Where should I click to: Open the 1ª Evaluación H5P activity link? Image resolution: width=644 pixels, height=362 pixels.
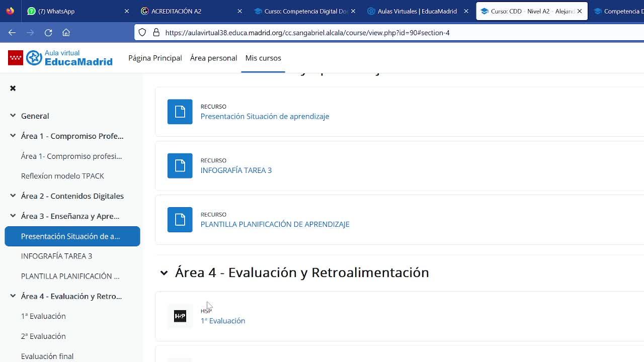click(x=223, y=321)
